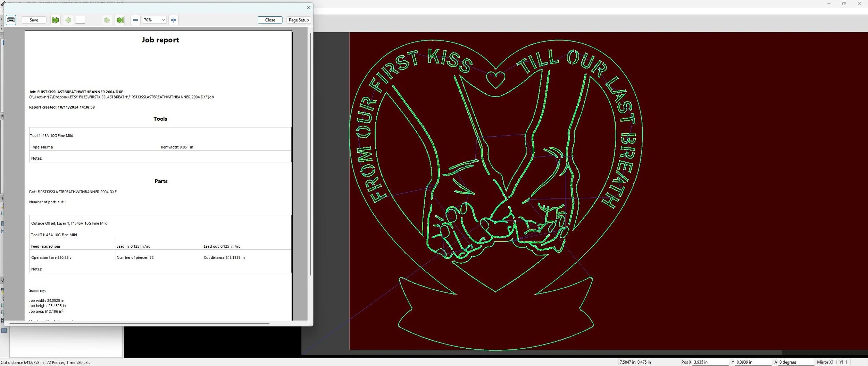
Task: Go to the next report page
Action: 107,20
